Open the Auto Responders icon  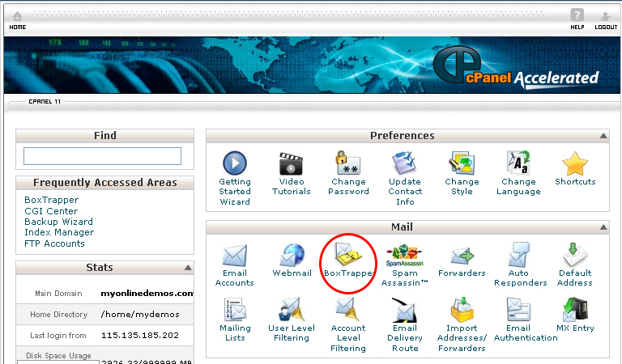click(x=519, y=255)
